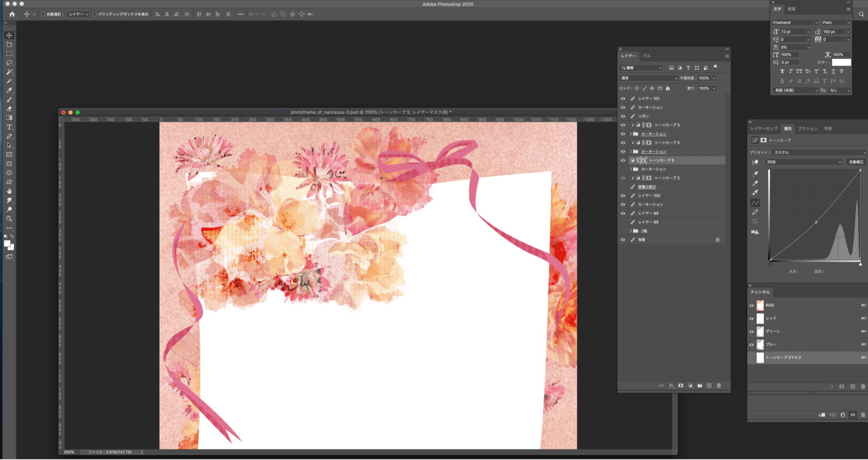Activate the Horizontal Type tool
Viewport: 868px width, 460px height.
coord(9,127)
